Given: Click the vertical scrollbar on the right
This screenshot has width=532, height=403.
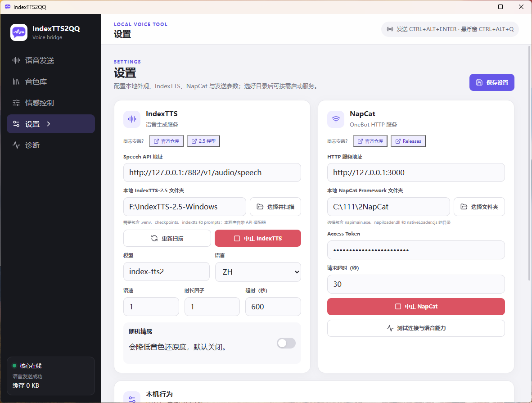Looking at the screenshot, I should (x=529, y=163).
